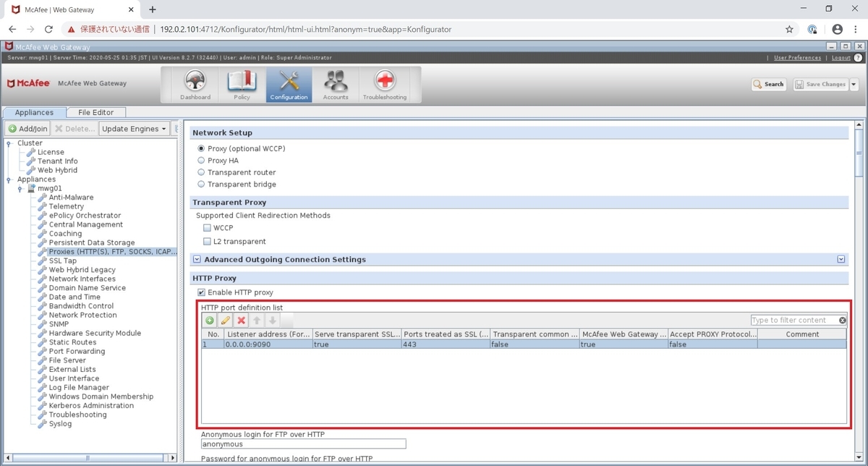
Task: Clear the port list filter field
Action: [x=842, y=321]
